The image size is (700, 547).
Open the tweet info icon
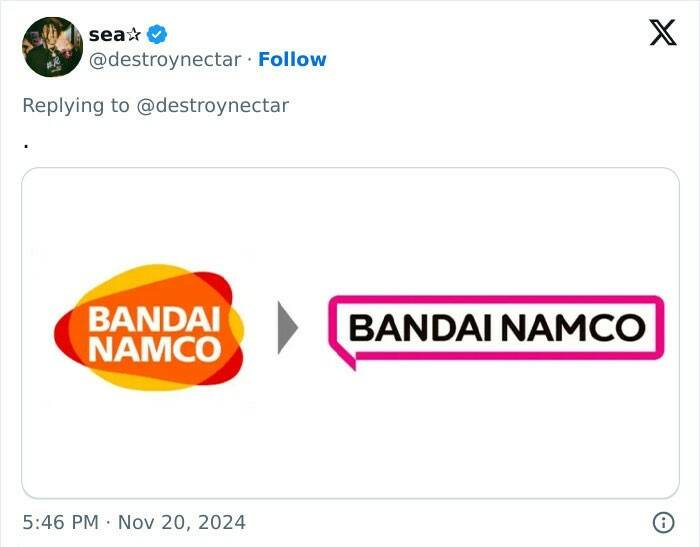point(662,522)
